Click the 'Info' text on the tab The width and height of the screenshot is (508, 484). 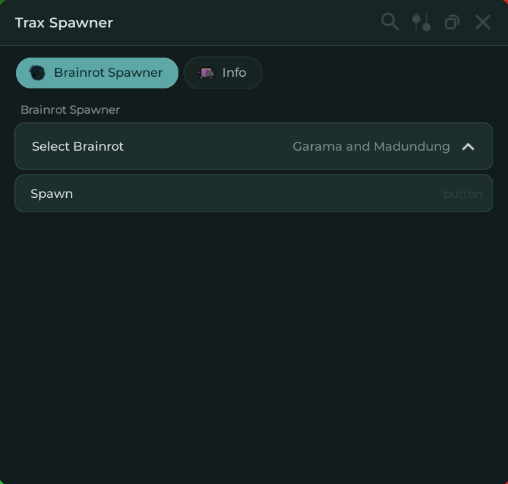click(234, 72)
